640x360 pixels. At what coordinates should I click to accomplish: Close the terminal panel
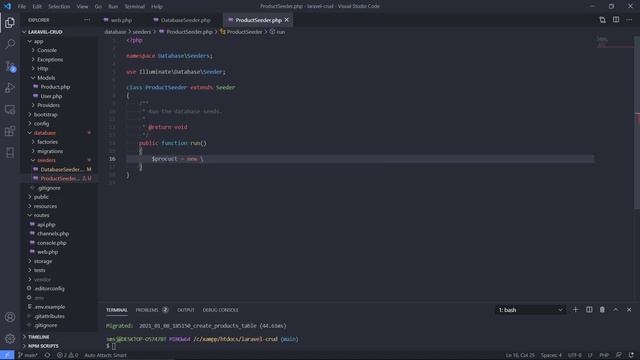(629, 310)
